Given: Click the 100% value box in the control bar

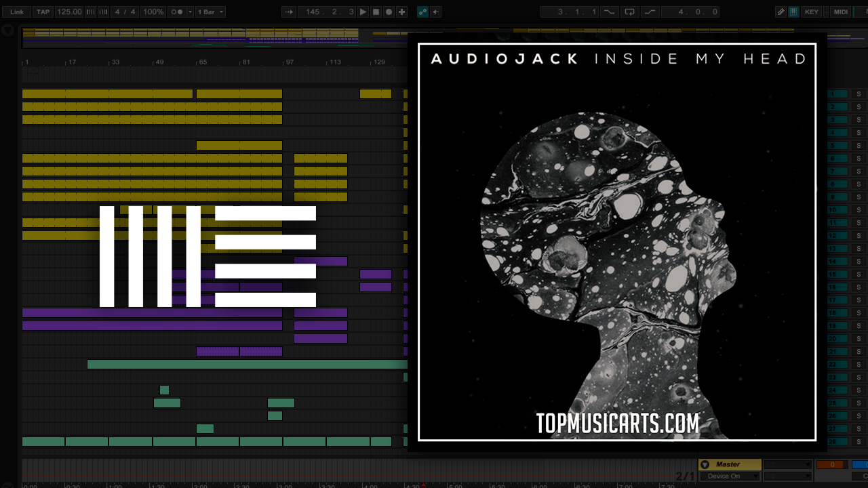Looking at the screenshot, I should (x=154, y=12).
